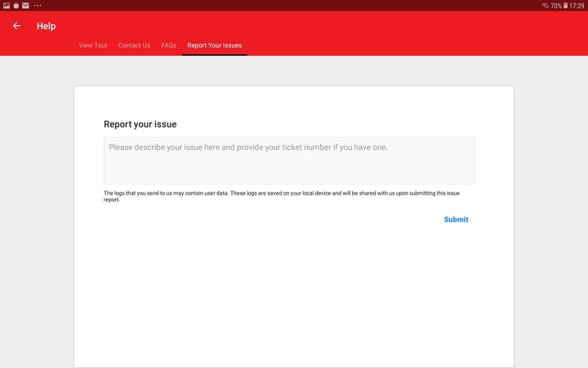
Task: Select the Report Your Issues tab
Action: pyautogui.click(x=214, y=46)
